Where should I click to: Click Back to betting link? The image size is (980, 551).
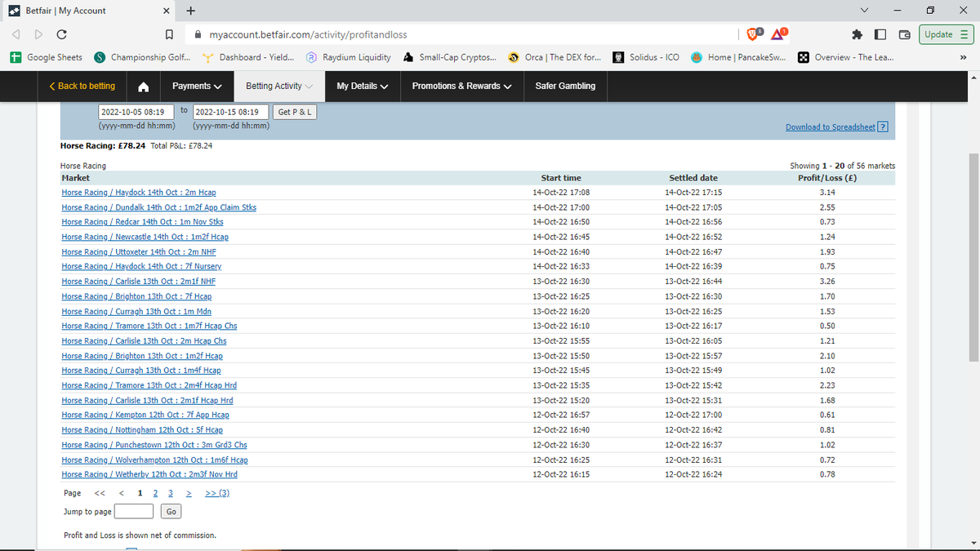(82, 87)
